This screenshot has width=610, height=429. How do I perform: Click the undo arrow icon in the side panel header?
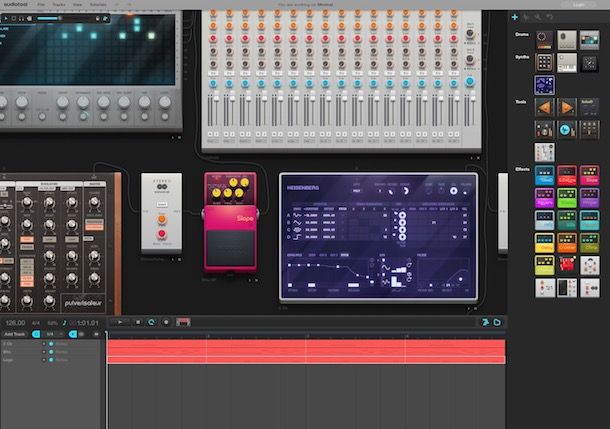[x=549, y=17]
